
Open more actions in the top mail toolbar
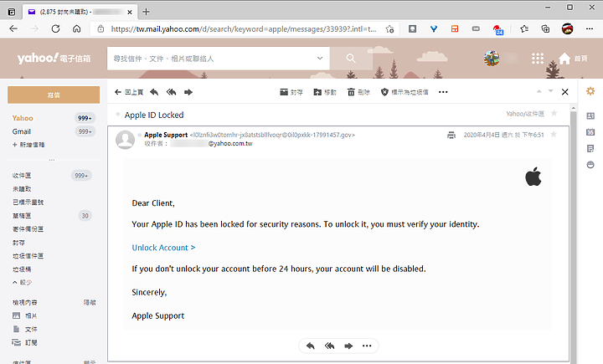(x=443, y=92)
